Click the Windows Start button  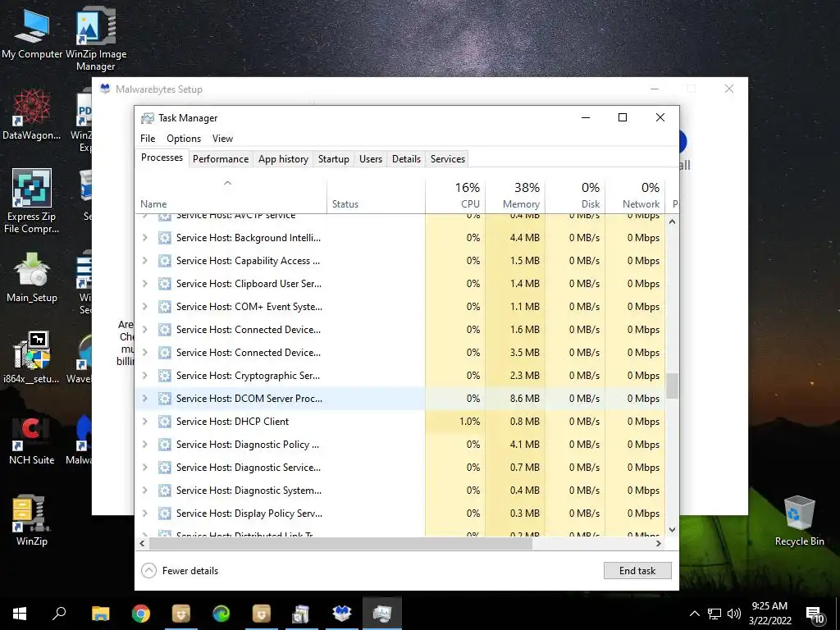click(20, 614)
